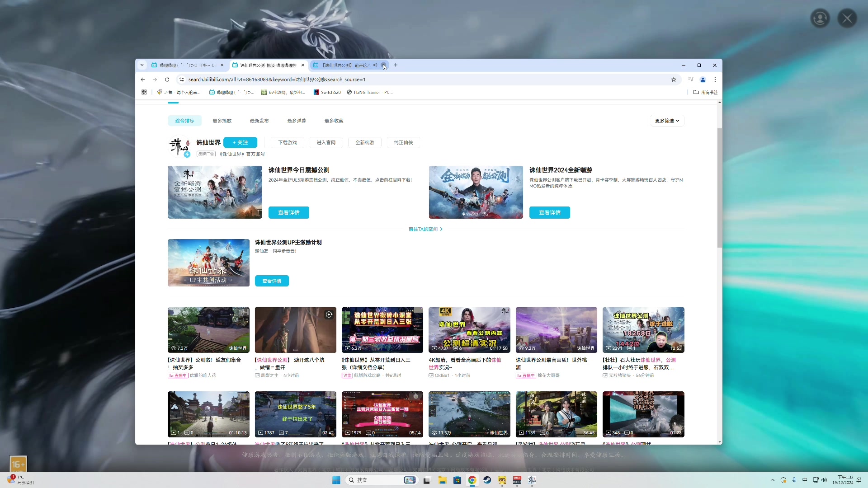Open the 诛仙世界憋了5年 video thumbnail
This screenshot has height=488, width=868.
point(296,414)
